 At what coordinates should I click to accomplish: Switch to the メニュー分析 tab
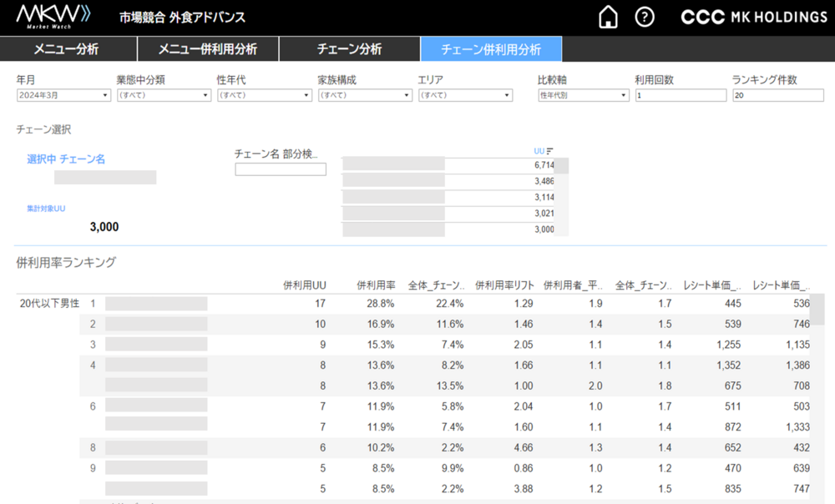(x=67, y=49)
